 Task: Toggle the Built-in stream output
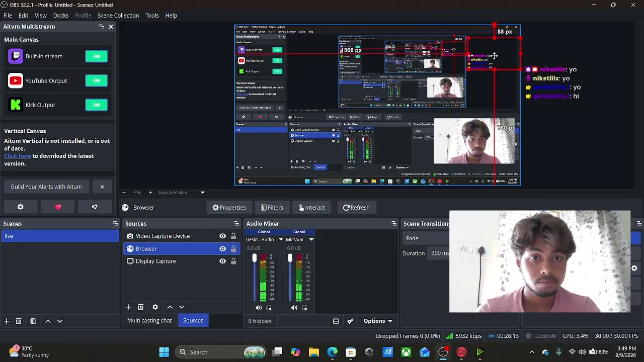96,56
